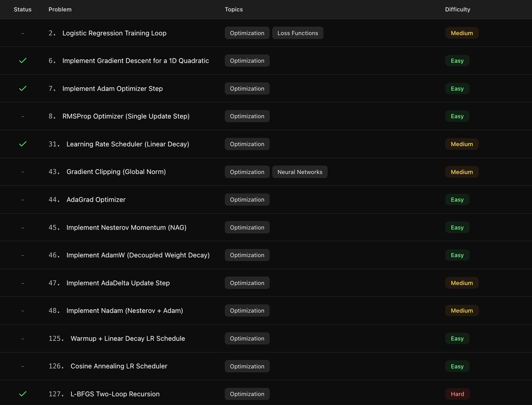Click Neural Networks tag on Gradient Clipping row
The image size is (532, 405).
pos(300,172)
